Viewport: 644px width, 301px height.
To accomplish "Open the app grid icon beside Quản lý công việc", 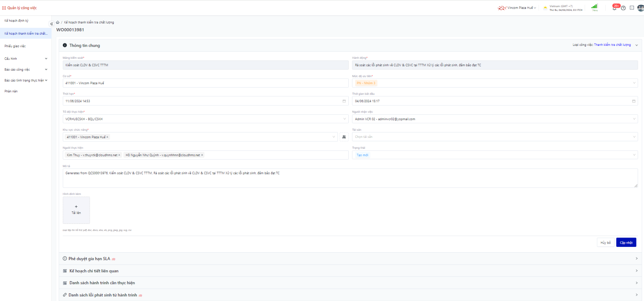I will [4, 8].
